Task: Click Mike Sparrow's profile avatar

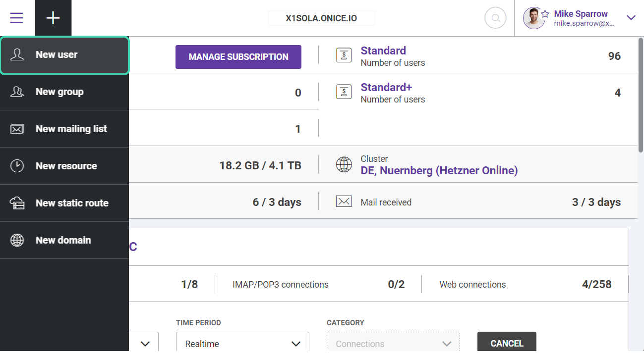Action: 533,18
